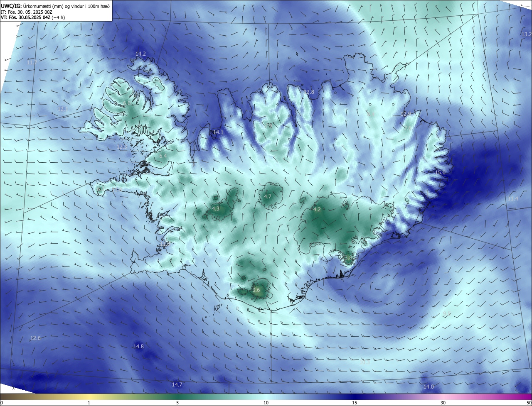Click the 12.3 value label

click(121, 147)
